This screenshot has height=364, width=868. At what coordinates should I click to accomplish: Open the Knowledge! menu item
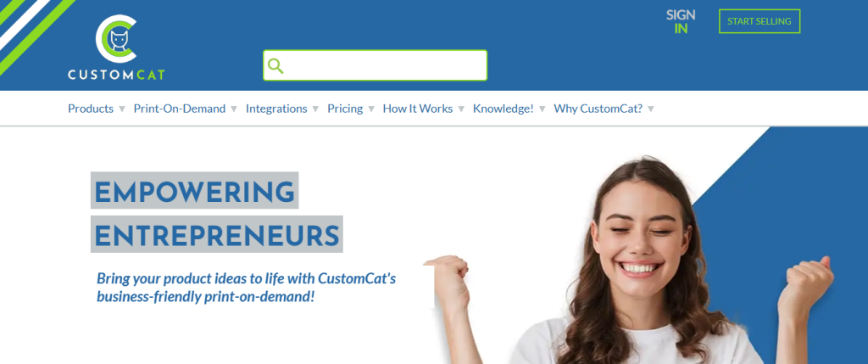tap(504, 109)
